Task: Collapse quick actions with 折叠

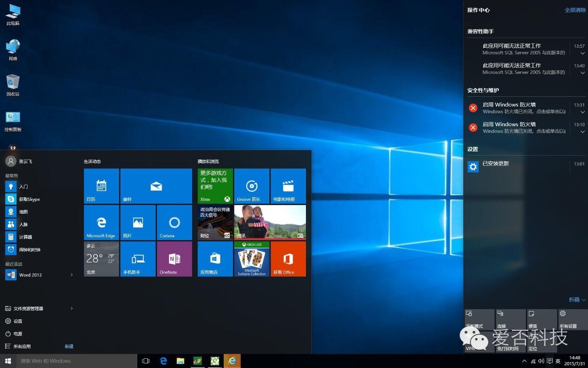Action: point(577,300)
